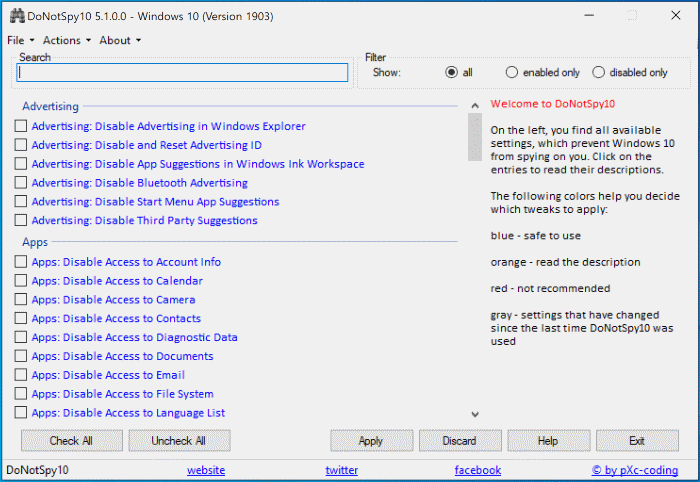Screen dimensions: 700x482
Task: Click the Uncheck All button
Action: tap(179, 440)
